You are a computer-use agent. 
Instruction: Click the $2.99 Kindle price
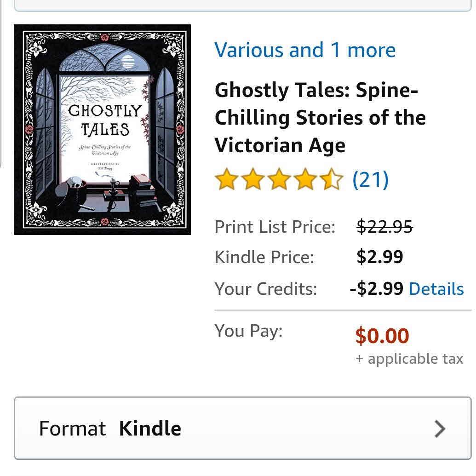pyautogui.click(x=379, y=257)
